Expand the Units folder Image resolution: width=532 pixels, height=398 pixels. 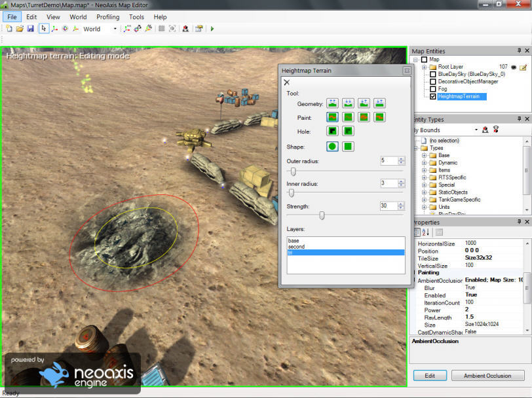tap(424, 207)
